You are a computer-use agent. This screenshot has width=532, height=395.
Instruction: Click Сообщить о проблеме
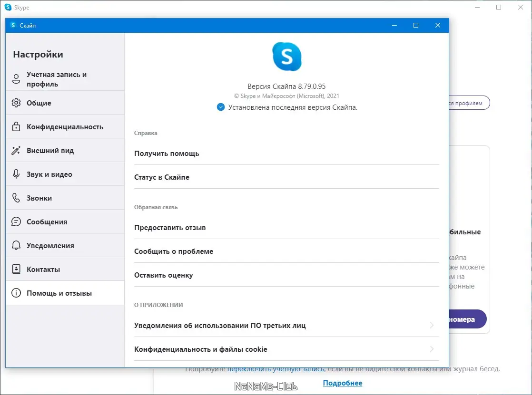point(286,251)
